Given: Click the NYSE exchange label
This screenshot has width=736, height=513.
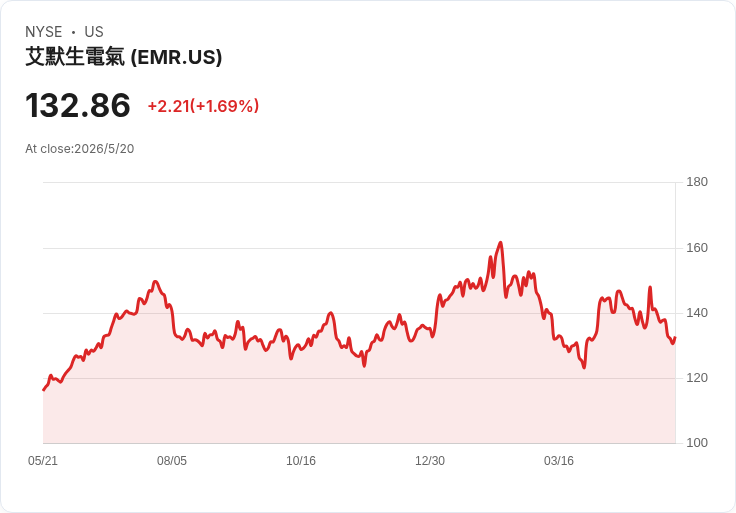Looking at the screenshot, I should tap(44, 32).
